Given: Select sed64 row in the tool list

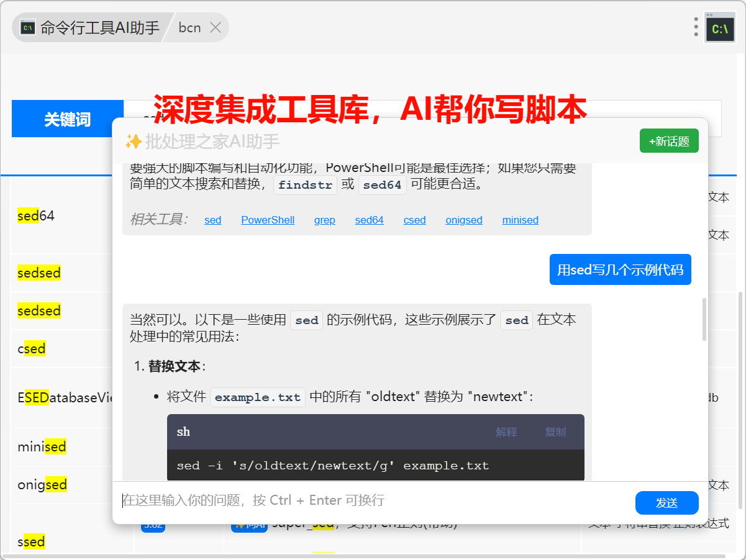Looking at the screenshot, I should pos(36,215).
